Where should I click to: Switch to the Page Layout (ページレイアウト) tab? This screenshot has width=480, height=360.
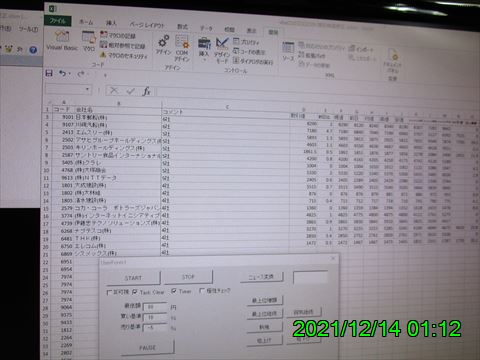[x=147, y=25]
